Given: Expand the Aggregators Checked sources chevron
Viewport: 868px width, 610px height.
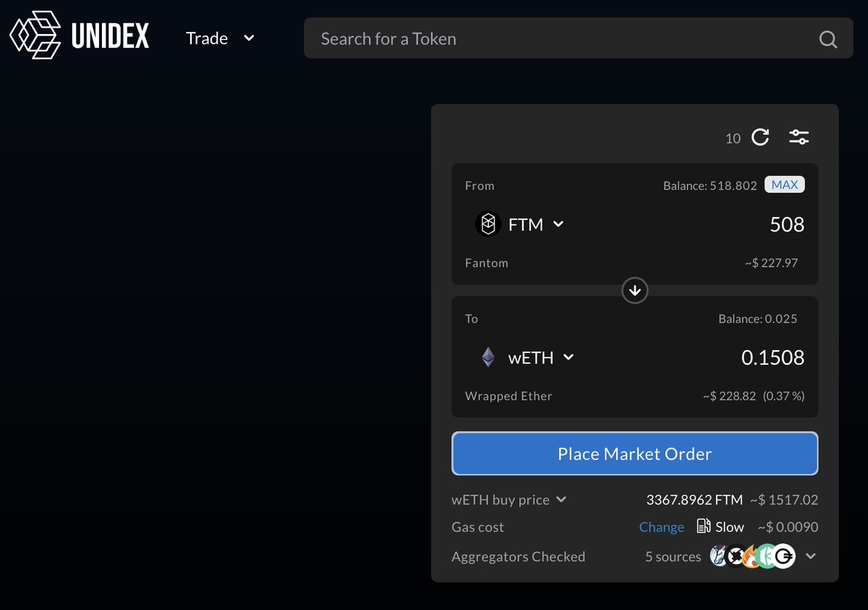Looking at the screenshot, I should pyautogui.click(x=811, y=556).
